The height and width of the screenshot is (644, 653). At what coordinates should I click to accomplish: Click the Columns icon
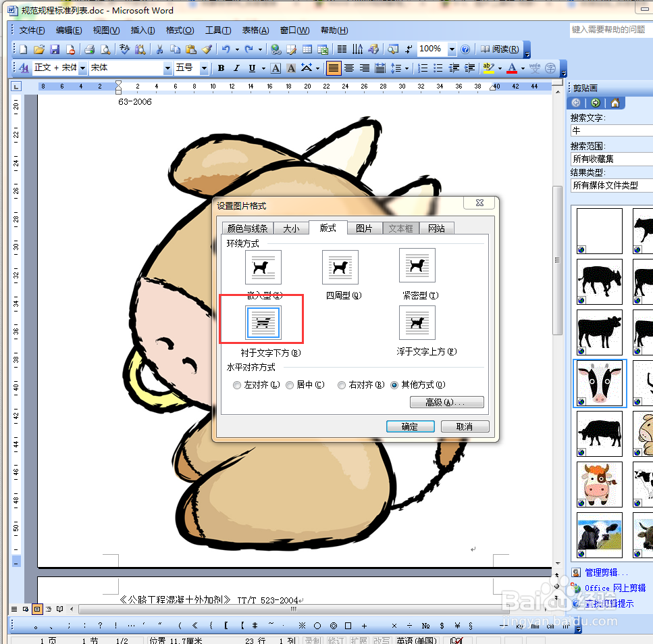[x=342, y=49]
